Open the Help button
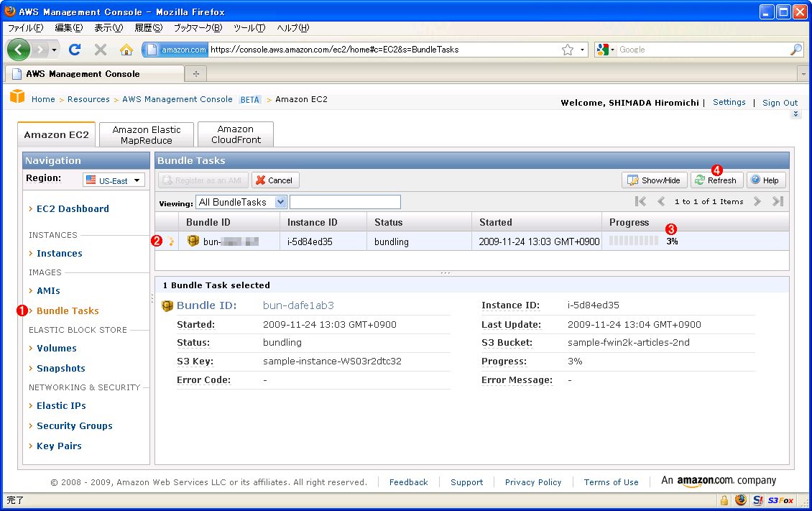812x511 pixels. (x=766, y=180)
